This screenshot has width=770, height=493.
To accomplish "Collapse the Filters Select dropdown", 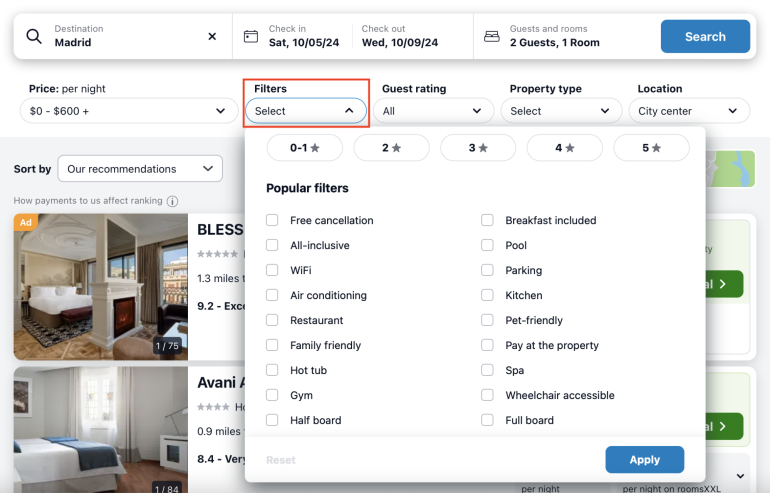I will coord(305,111).
